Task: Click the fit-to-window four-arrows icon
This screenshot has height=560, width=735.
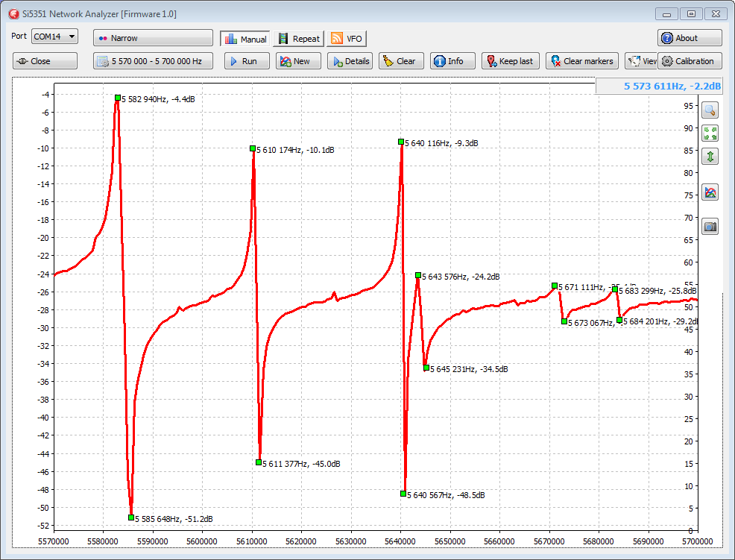Action: pyautogui.click(x=710, y=133)
